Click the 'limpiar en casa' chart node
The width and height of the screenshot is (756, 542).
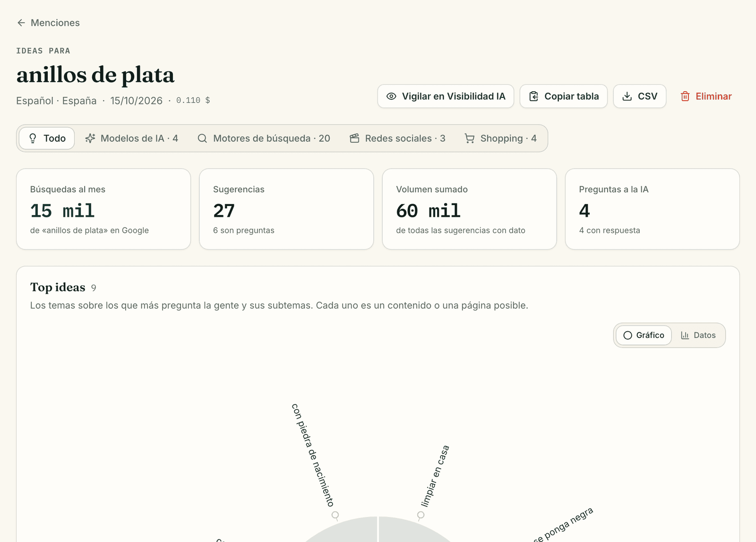tap(421, 515)
